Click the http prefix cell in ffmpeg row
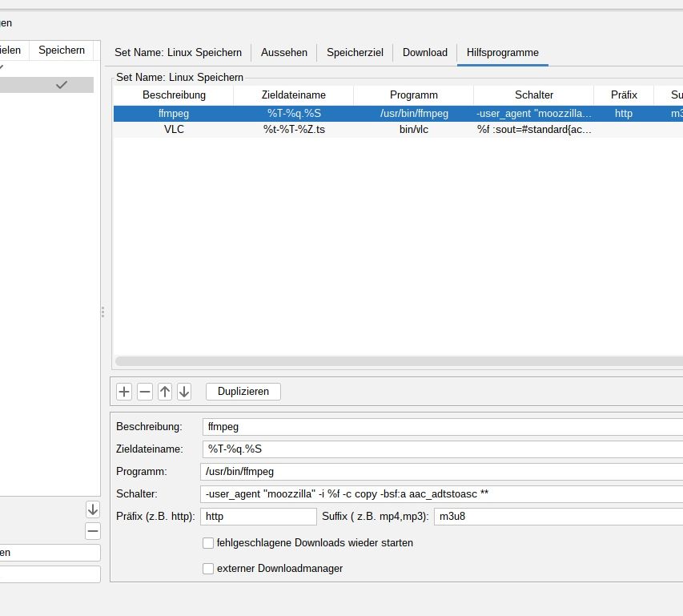Image resolution: width=683 pixels, height=616 pixels. coord(624,113)
